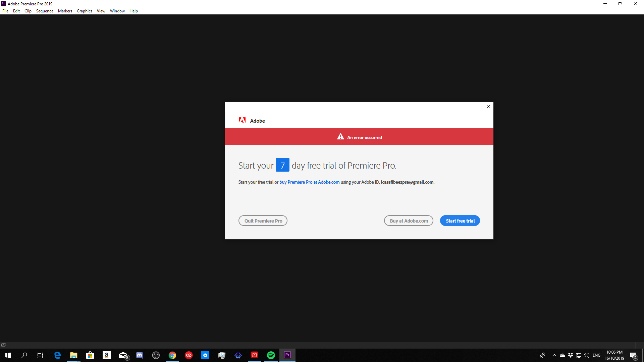
Task: Open Spotify from the taskbar
Action: [x=271, y=355]
